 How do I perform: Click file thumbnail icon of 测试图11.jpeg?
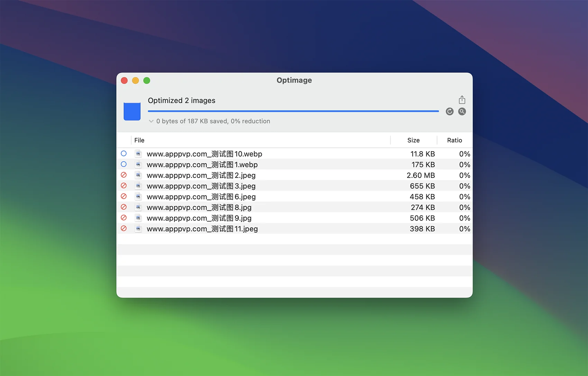point(138,229)
